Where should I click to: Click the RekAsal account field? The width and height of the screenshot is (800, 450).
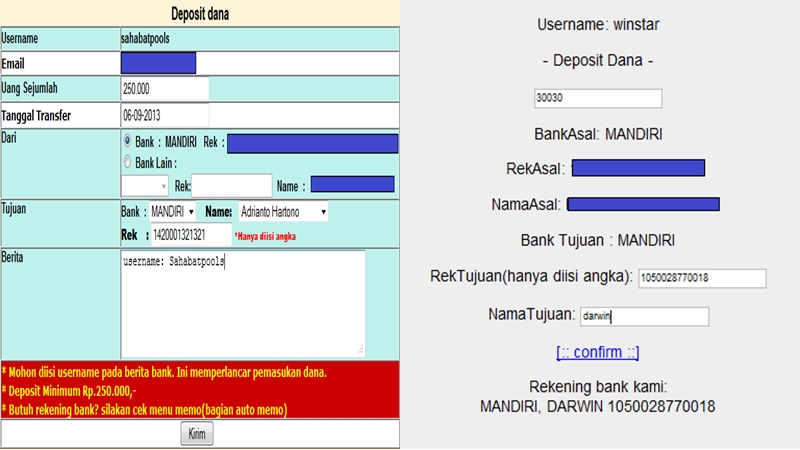[x=638, y=168]
